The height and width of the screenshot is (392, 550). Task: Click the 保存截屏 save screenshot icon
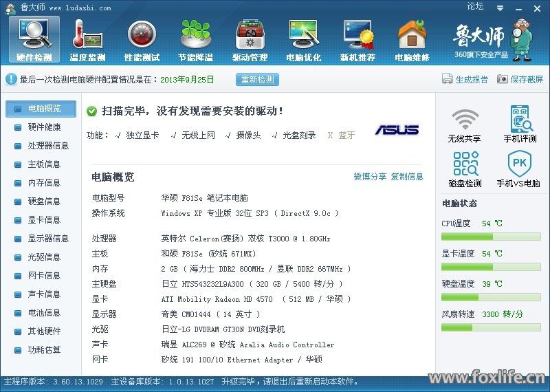(x=503, y=79)
